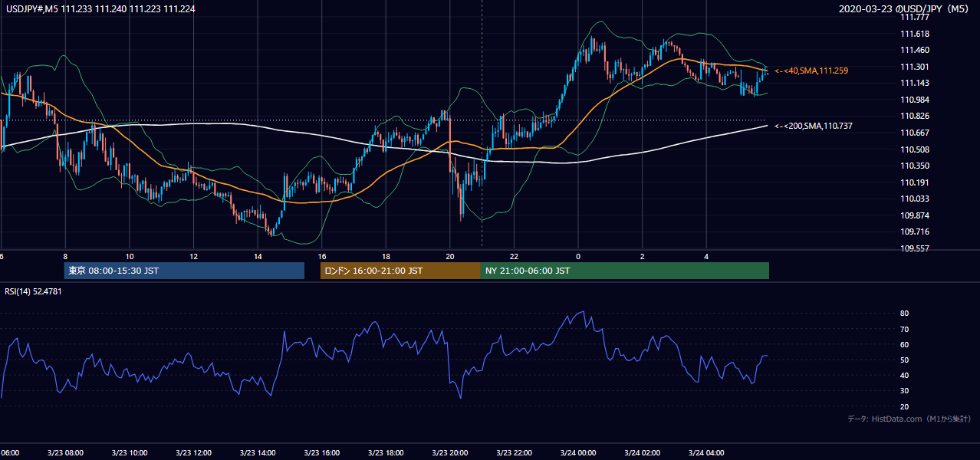This screenshot has width=980, height=460.
Task: Click the 3/23 10:00 date axis label
Action: tap(128, 453)
